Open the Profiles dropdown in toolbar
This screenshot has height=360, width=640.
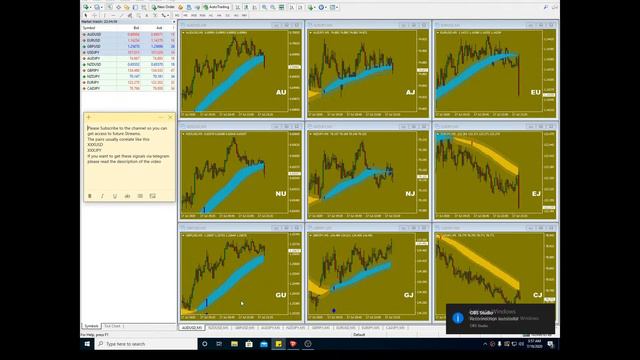coord(98,7)
